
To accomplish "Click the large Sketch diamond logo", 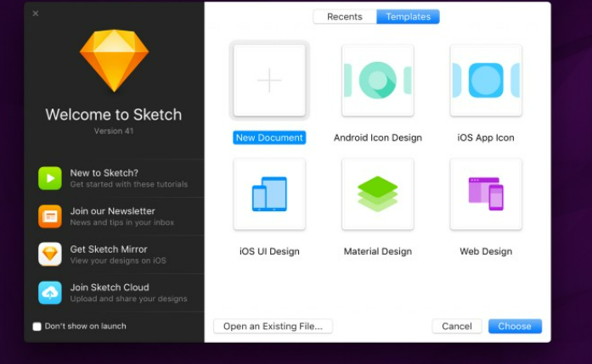I will 114,60.
